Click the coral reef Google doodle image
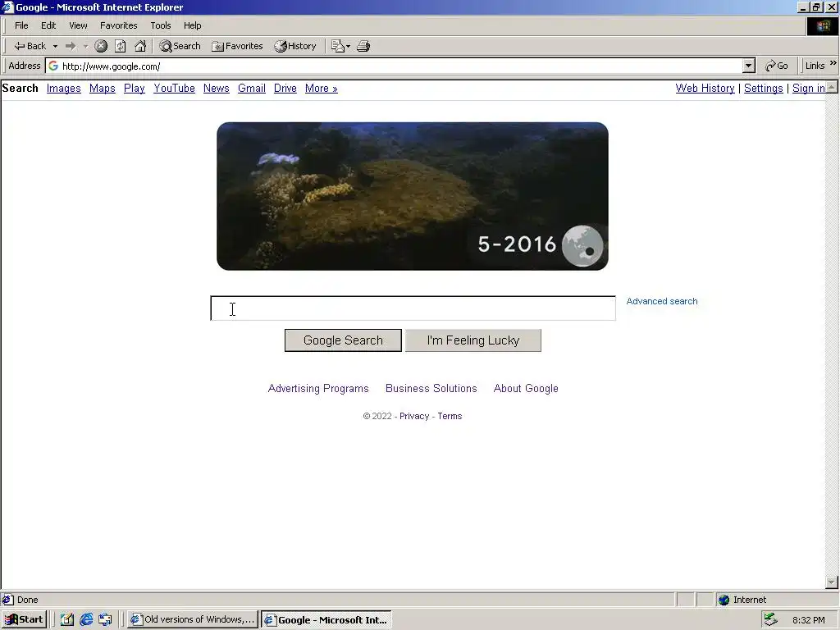Image resolution: width=840 pixels, height=630 pixels. coord(413,196)
